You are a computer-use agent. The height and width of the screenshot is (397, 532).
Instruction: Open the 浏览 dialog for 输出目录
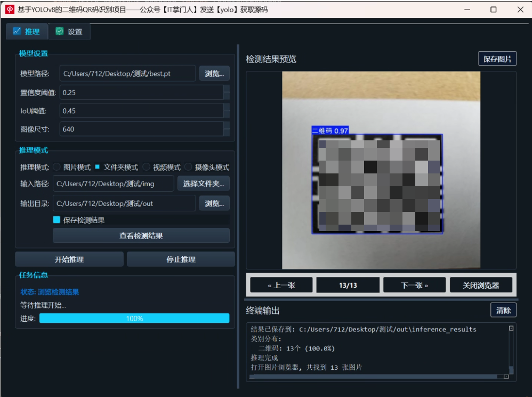(x=214, y=203)
